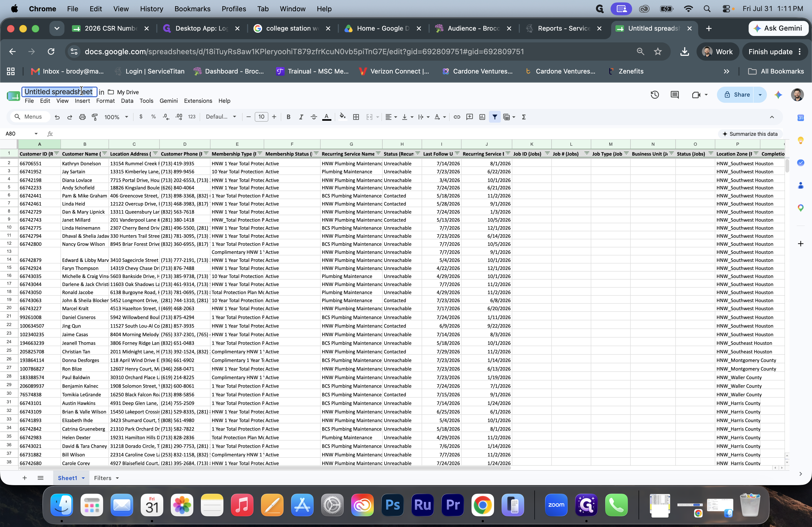Toggle filter on Last Follow Up column
The width and height of the screenshot is (812, 527).
(457, 154)
